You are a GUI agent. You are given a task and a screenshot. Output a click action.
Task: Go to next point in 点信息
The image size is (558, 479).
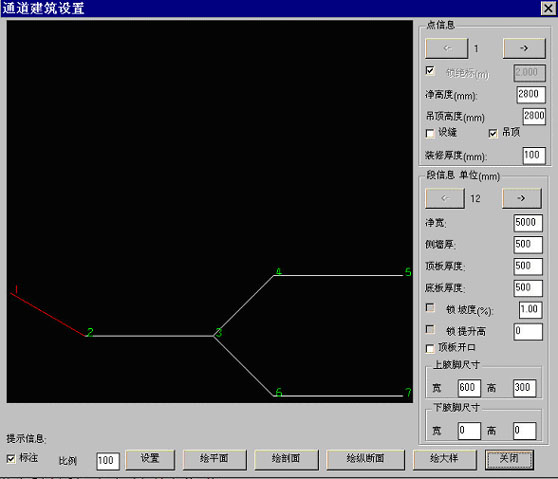click(x=524, y=48)
